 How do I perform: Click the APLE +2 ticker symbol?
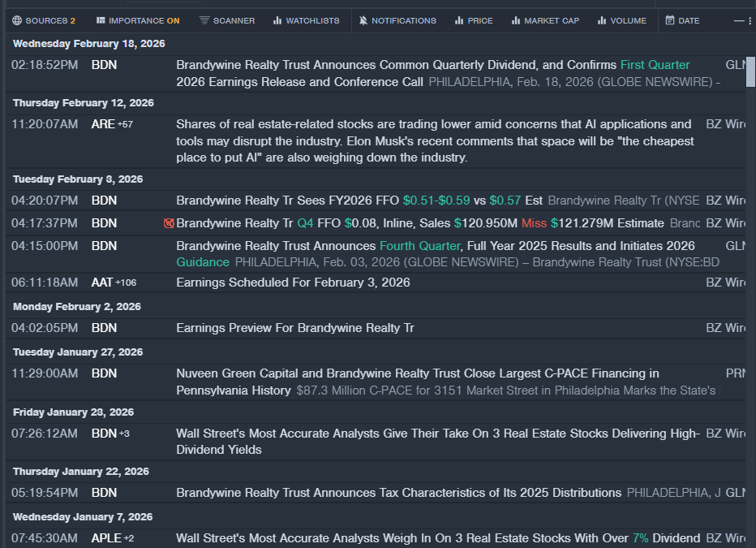pyautogui.click(x=105, y=538)
